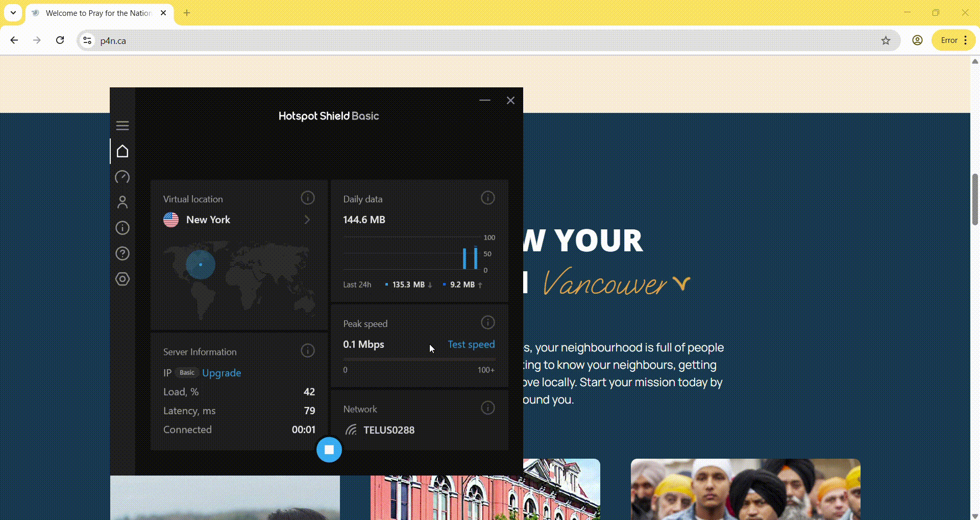
Task: Open the account profile sidebar icon
Action: click(x=122, y=202)
